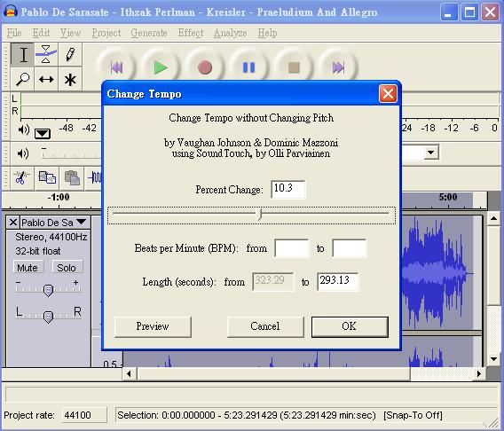Click vertical scrollbar down arrow
504x431 pixels.
click(493, 359)
